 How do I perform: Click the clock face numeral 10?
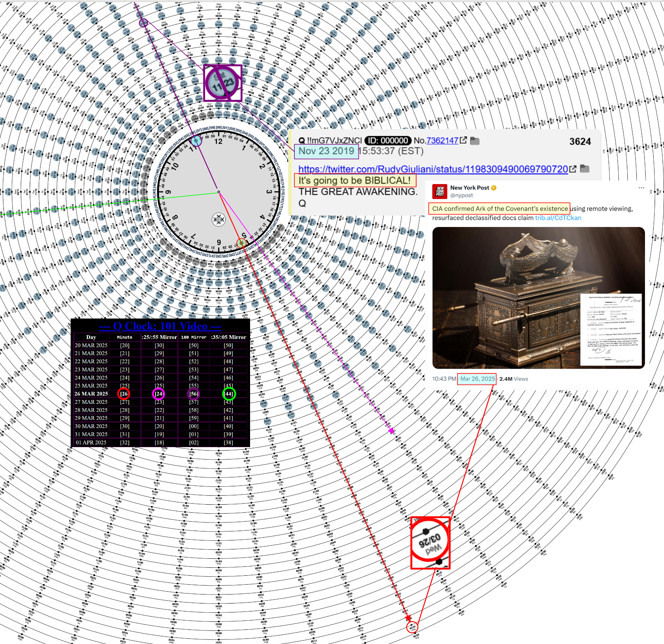point(175,166)
